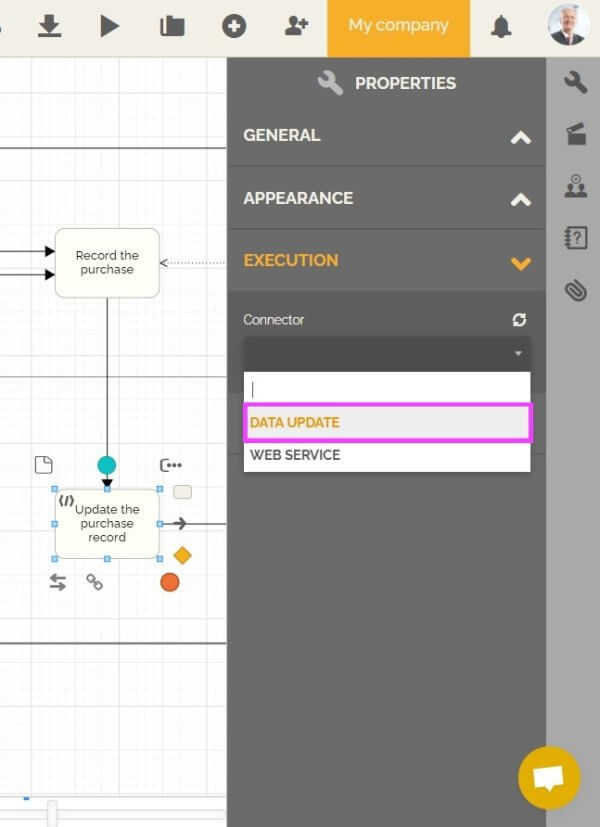The width and height of the screenshot is (600, 827).
Task: Choose WEB SERVICE connector option
Action: pos(387,455)
